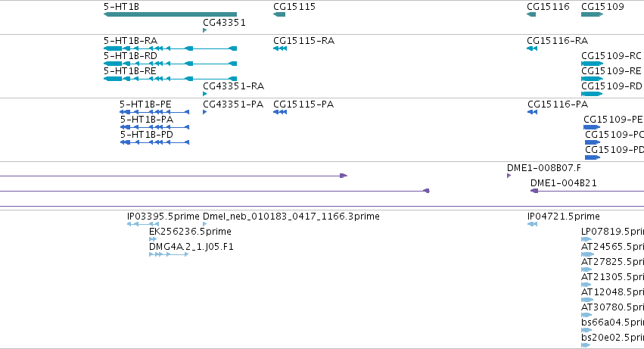Click transcript 5-HT1B-RA label
The width and height of the screenshot is (644, 349).
130,41
